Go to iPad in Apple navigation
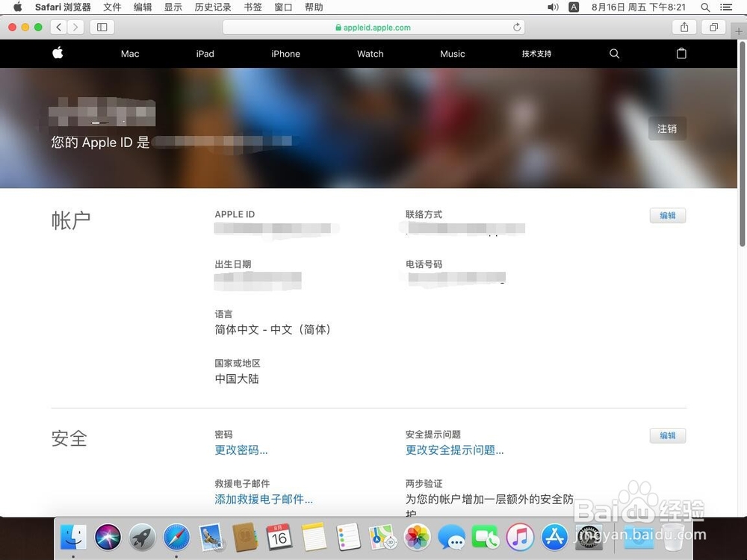Screen dimensions: 747x560 205,54
